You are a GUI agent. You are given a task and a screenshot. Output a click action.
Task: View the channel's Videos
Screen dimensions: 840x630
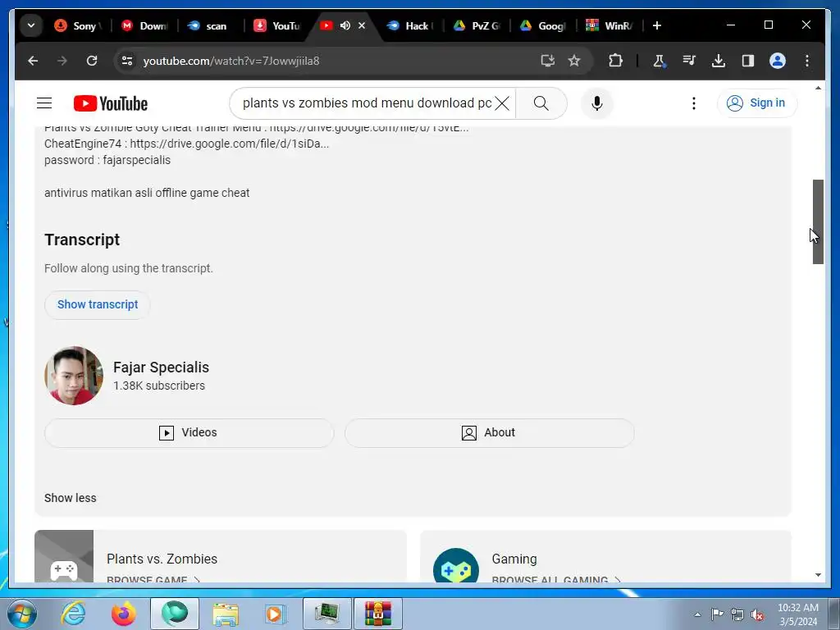point(189,433)
